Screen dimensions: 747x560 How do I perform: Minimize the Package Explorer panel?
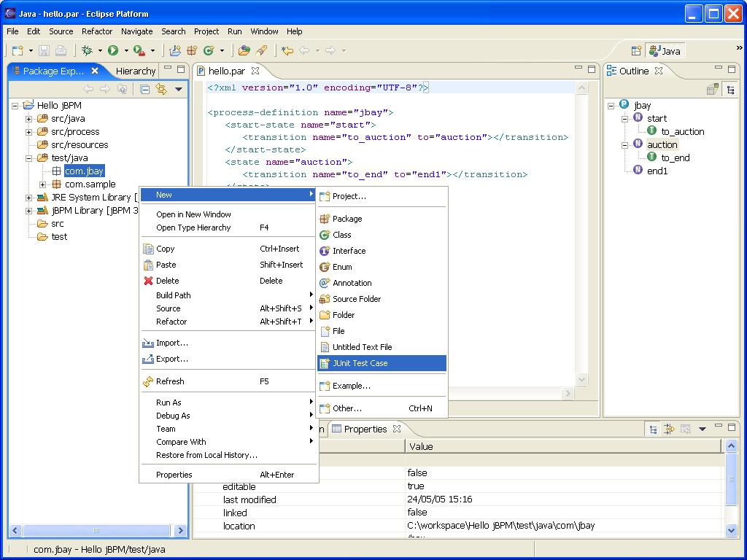coord(168,69)
